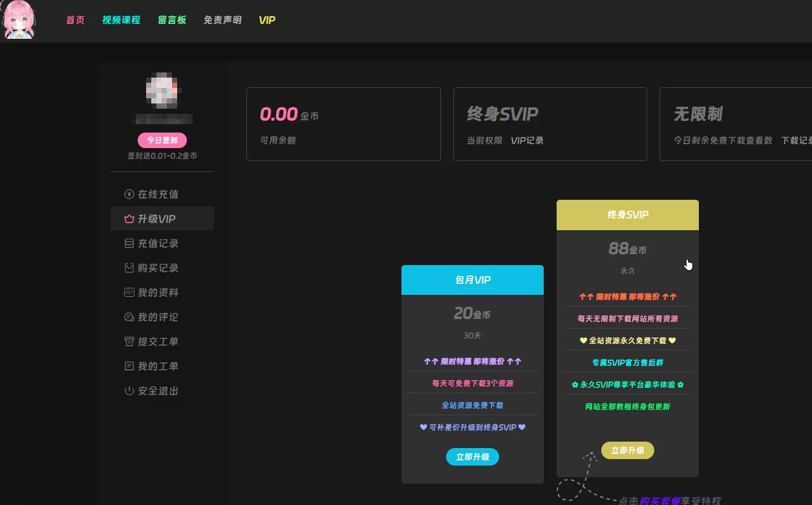Click the power icon beside 安全退出
The height and width of the screenshot is (505, 812).
pyautogui.click(x=129, y=391)
